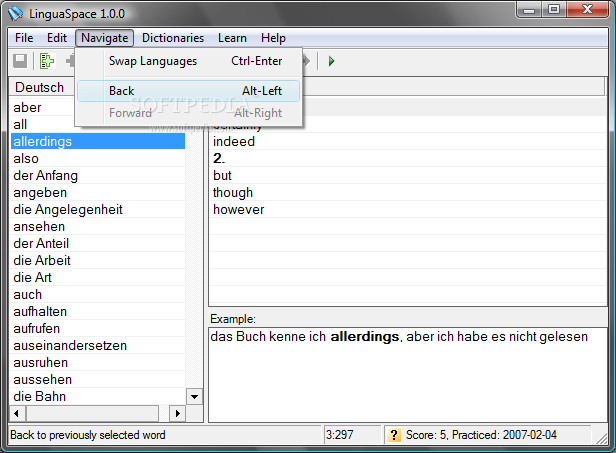Click the yellow question mark status icon

pos(393,435)
